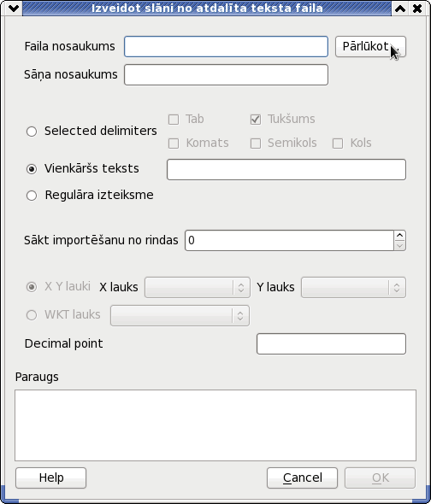Viewport: 431px width, 504px height.
Task: Increase the start import row spinner value
Action: (x=399, y=236)
